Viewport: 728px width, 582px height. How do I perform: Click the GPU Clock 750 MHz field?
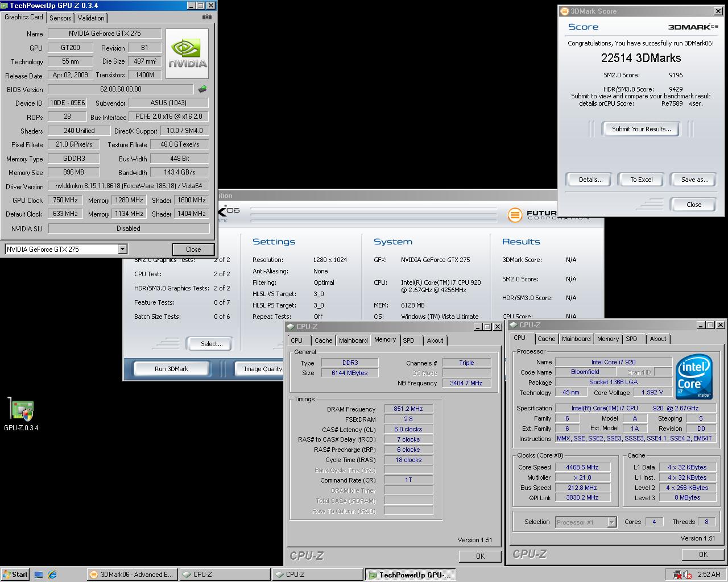[x=65, y=200]
